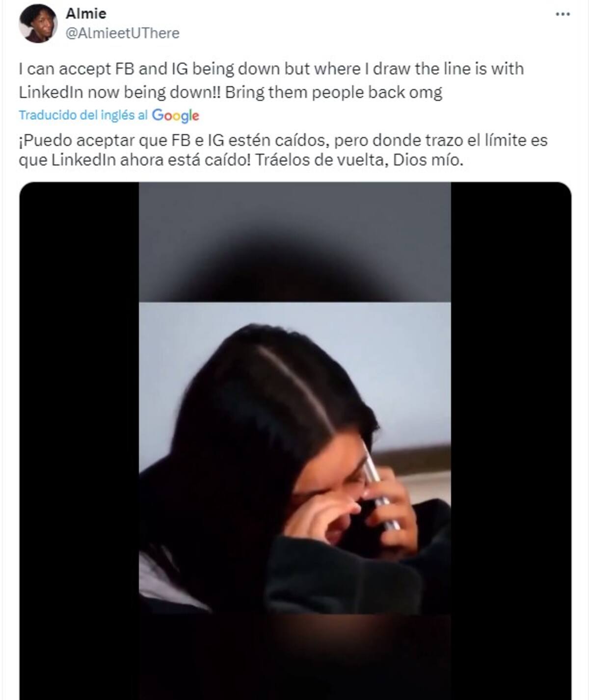Click 'Bring them people back omg' text
589x700 pixels.
click(x=334, y=92)
